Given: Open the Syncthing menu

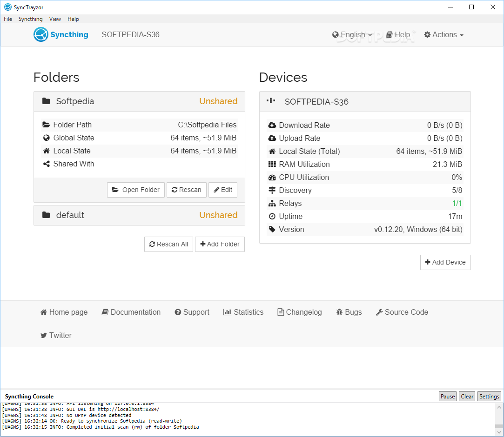Looking at the screenshot, I should pyautogui.click(x=31, y=19).
